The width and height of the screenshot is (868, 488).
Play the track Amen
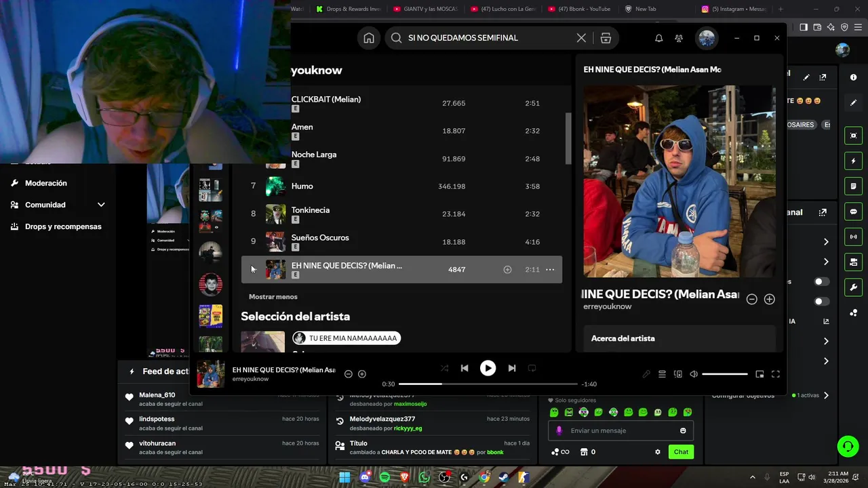[302, 127]
